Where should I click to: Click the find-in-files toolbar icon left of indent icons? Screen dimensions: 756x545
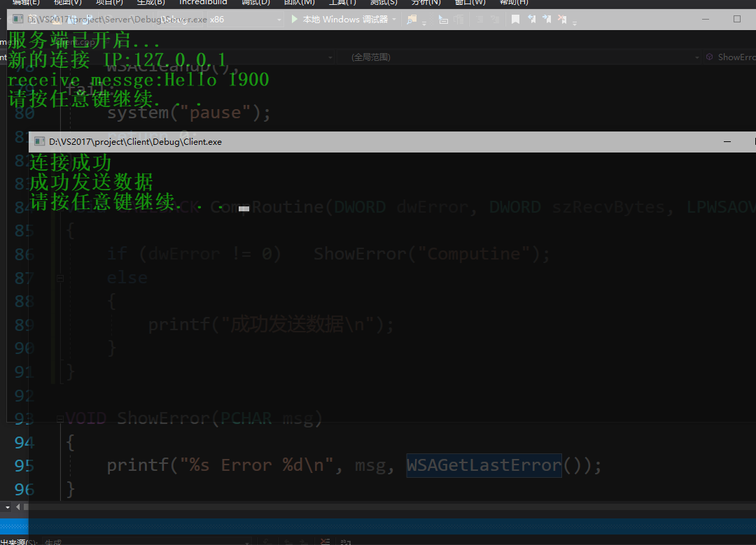pyautogui.click(x=412, y=20)
